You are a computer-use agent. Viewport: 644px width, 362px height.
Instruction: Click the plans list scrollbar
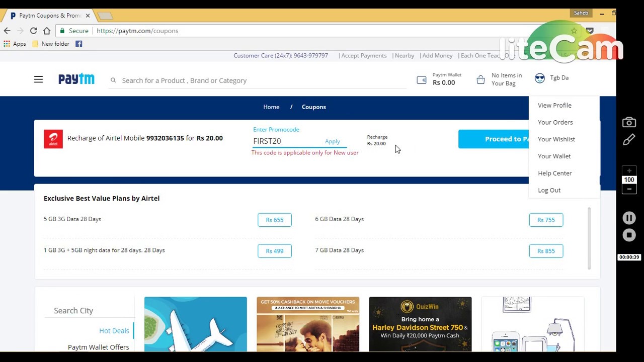[589, 238]
